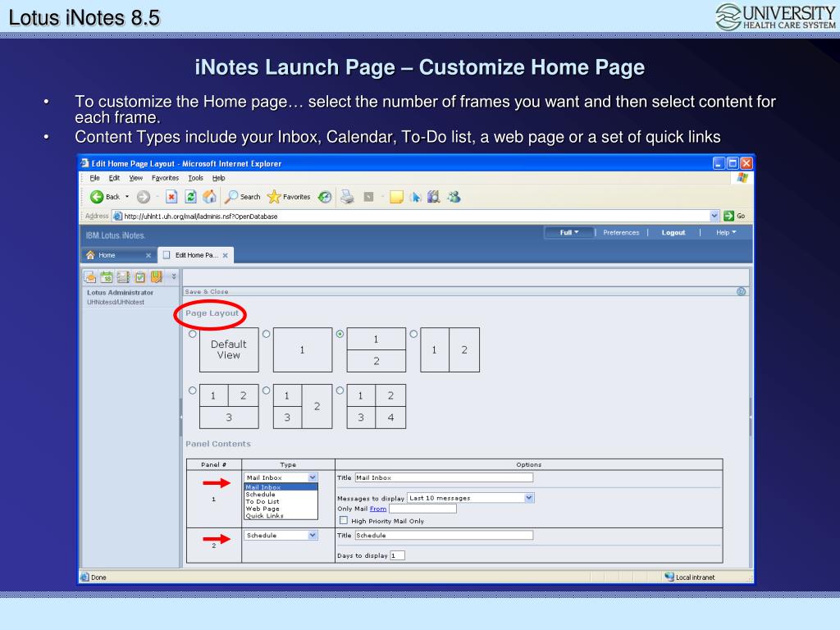Click the help question mark icon
Image resolution: width=840 pixels, height=630 pixels.
(x=742, y=292)
